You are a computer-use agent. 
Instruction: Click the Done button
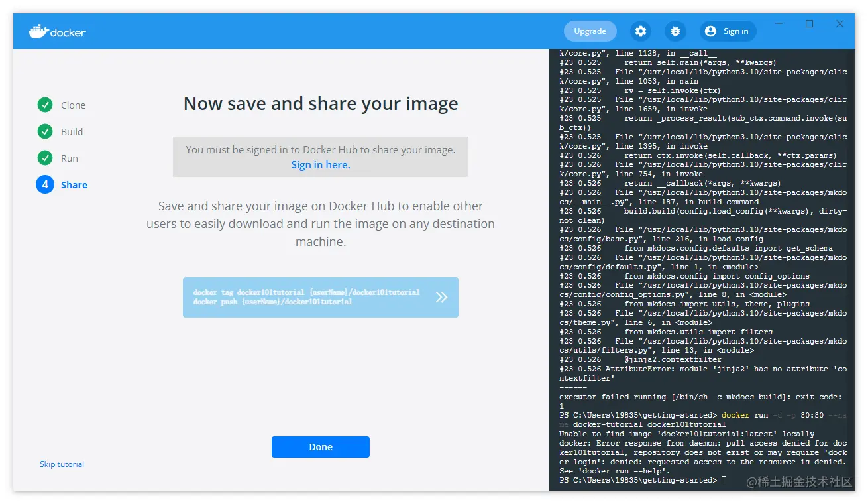click(x=321, y=447)
